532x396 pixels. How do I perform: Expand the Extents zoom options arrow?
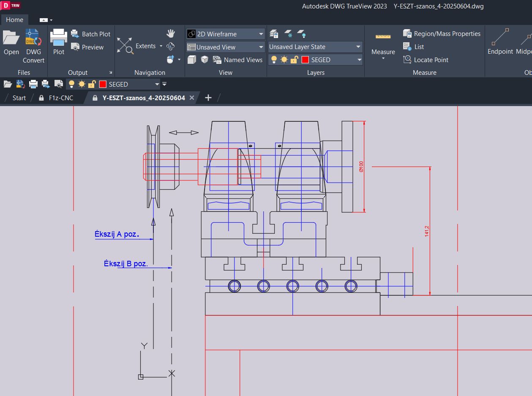point(161,46)
